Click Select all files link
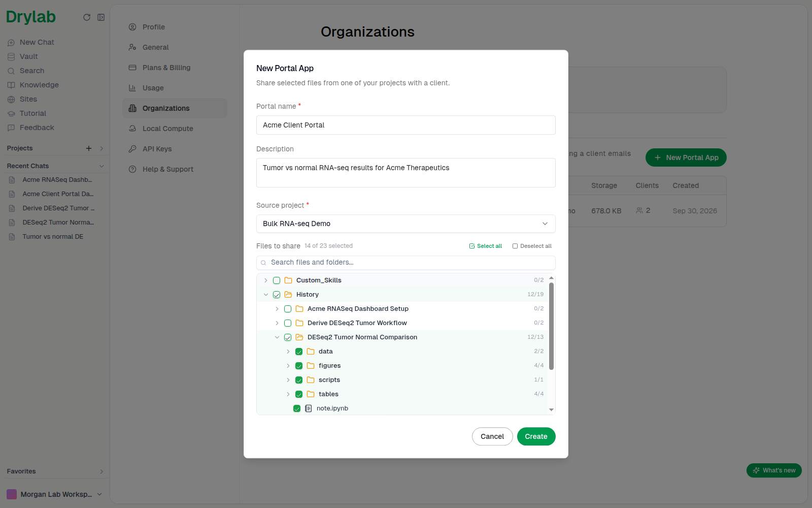This screenshot has width=812, height=508. 486,246
